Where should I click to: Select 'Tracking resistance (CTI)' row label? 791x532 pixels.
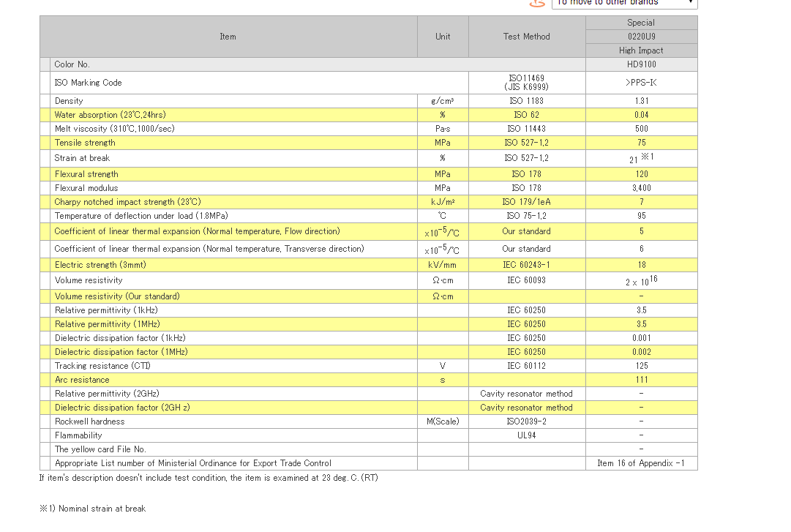[102, 366]
